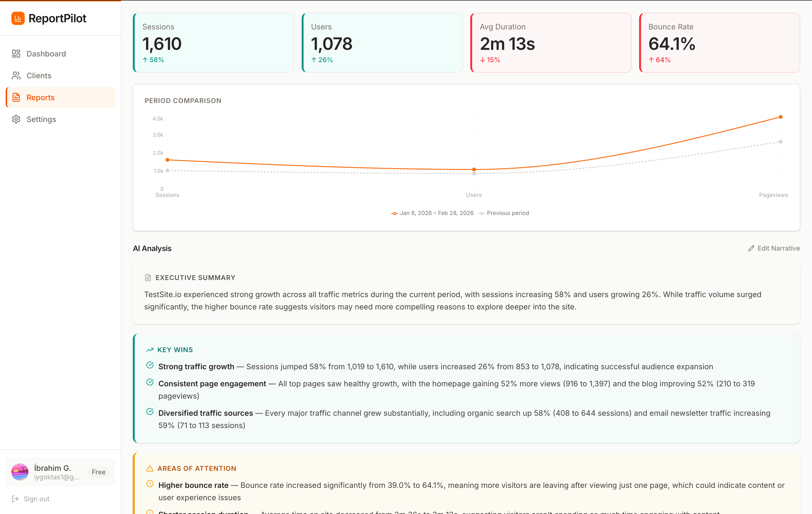Click the Executive Summary document icon
The image size is (812, 514).
coord(148,278)
